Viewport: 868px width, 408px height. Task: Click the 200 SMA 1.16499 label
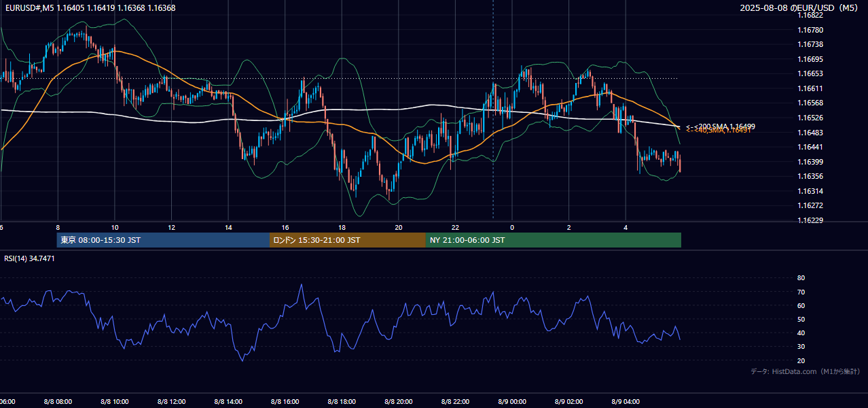point(721,126)
